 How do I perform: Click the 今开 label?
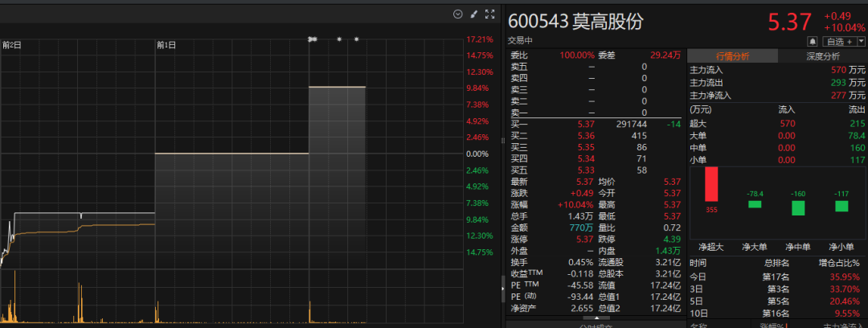[x=607, y=194]
